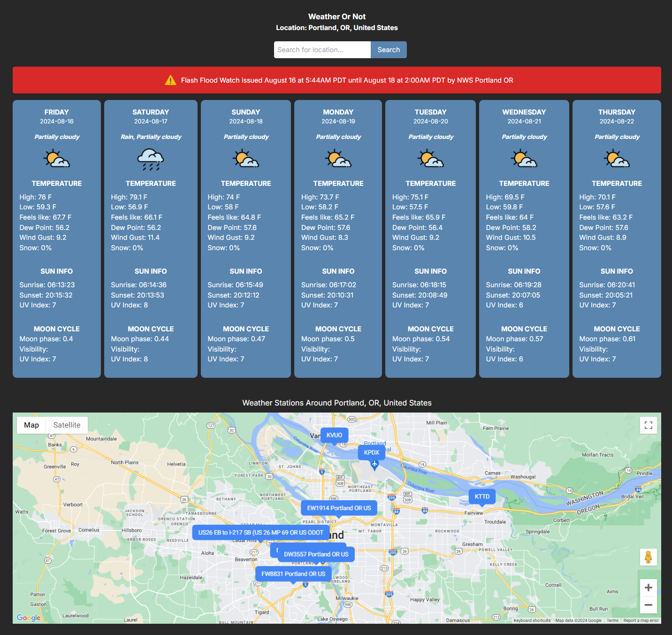Click 'High: 79.1 F' on Saturday card
Viewport: 672px width, 635px height.
129,197
